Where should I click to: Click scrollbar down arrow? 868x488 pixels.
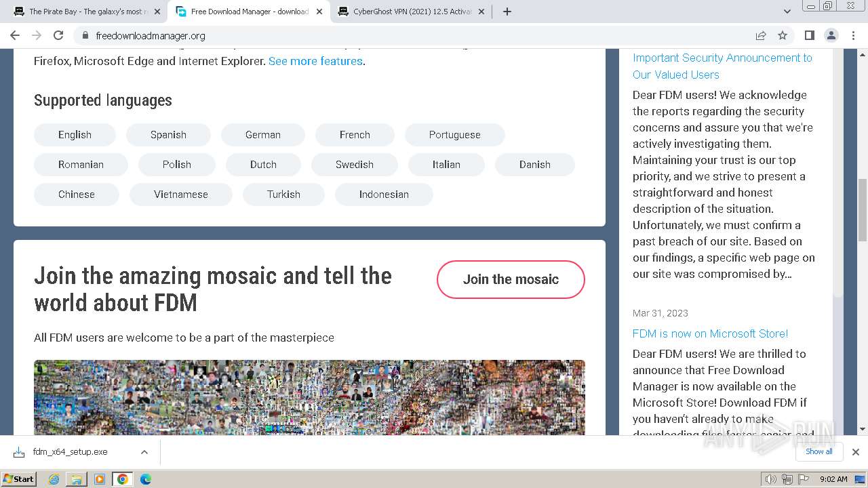[x=862, y=429]
